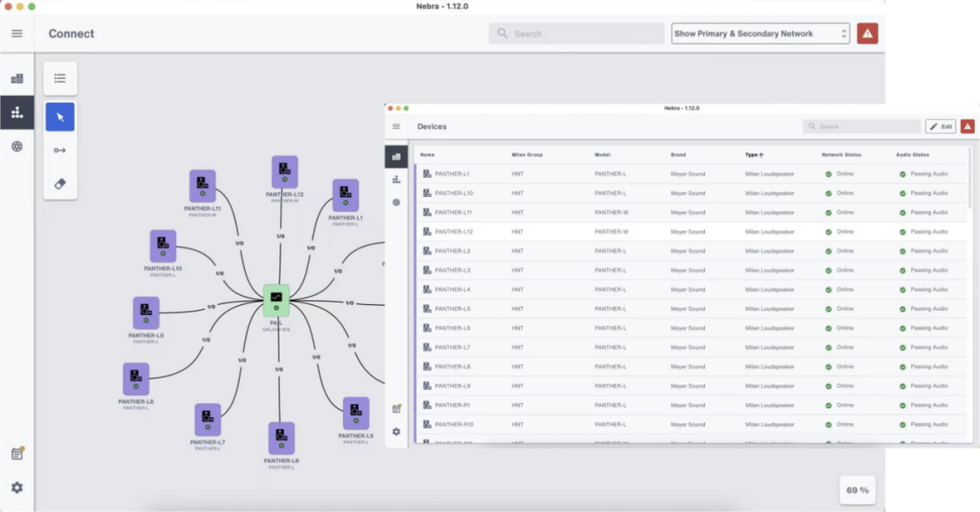
Task: Click the Search field in Connect window
Action: (x=577, y=34)
